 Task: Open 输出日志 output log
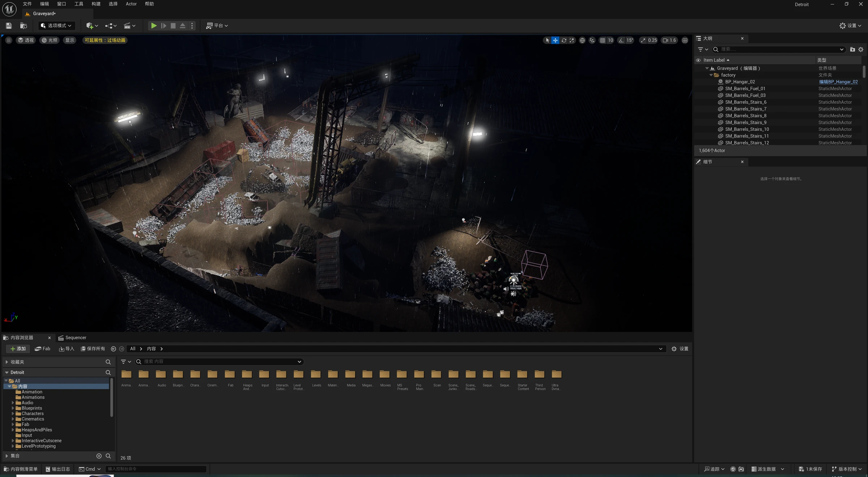58,469
